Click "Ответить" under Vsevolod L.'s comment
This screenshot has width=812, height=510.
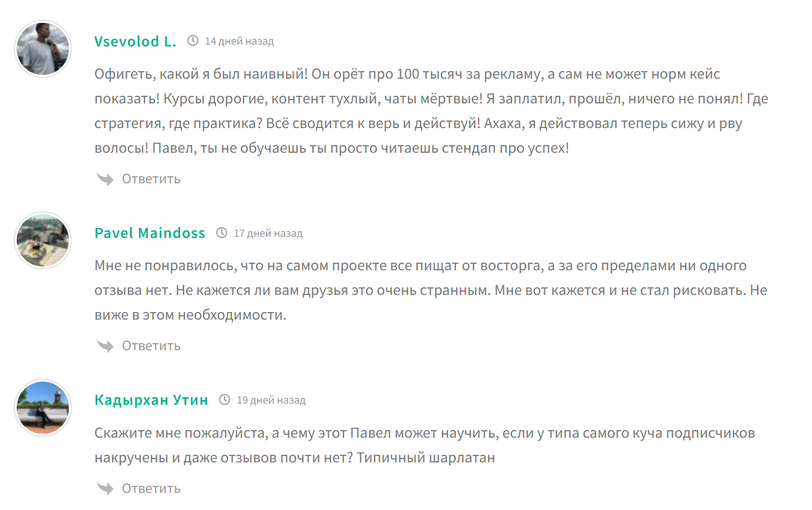point(151,179)
